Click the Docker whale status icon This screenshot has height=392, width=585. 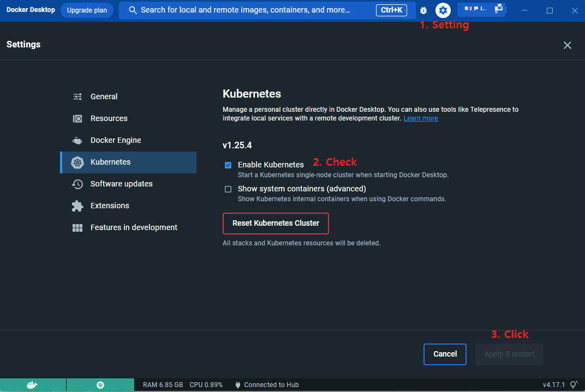coord(32,385)
